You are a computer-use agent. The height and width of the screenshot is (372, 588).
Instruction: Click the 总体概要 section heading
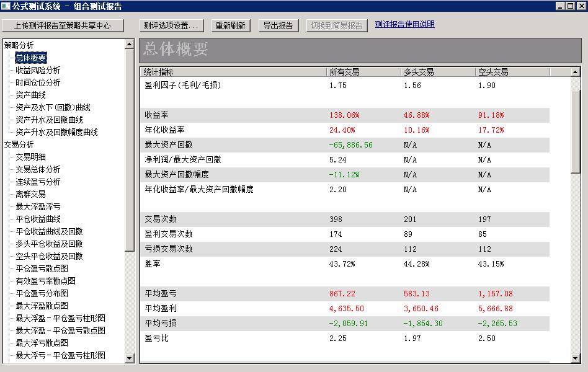click(176, 49)
